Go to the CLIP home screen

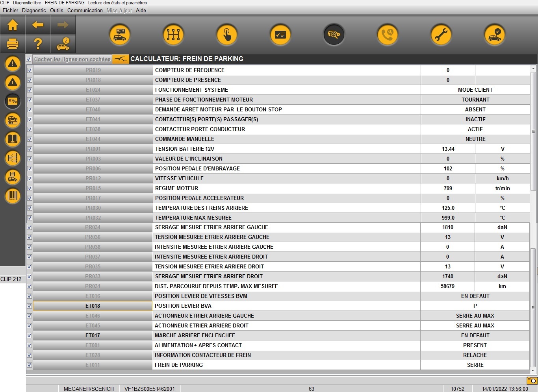[13, 25]
